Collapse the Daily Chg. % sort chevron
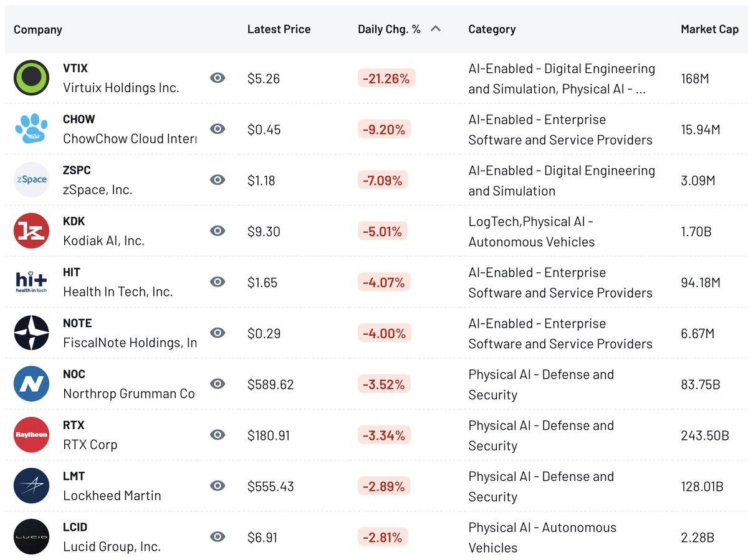The width and height of the screenshot is (748, 560). (x=437, y=28)
